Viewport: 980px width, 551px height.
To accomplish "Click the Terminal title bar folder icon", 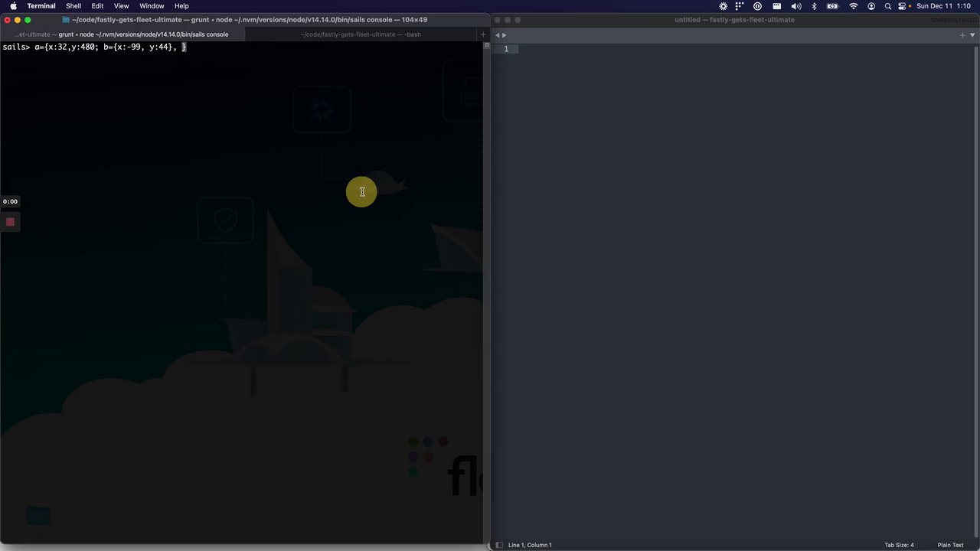I will tap(66, 20).
